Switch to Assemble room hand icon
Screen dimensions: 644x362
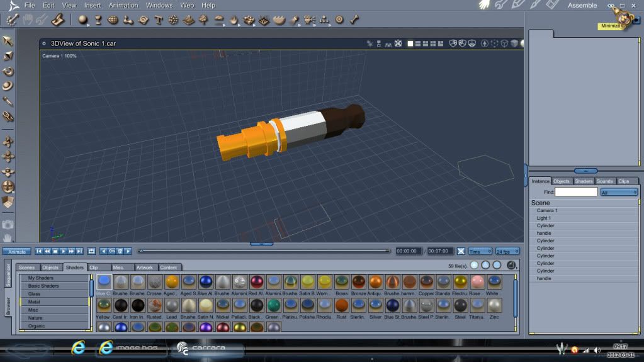click(485, 5)
